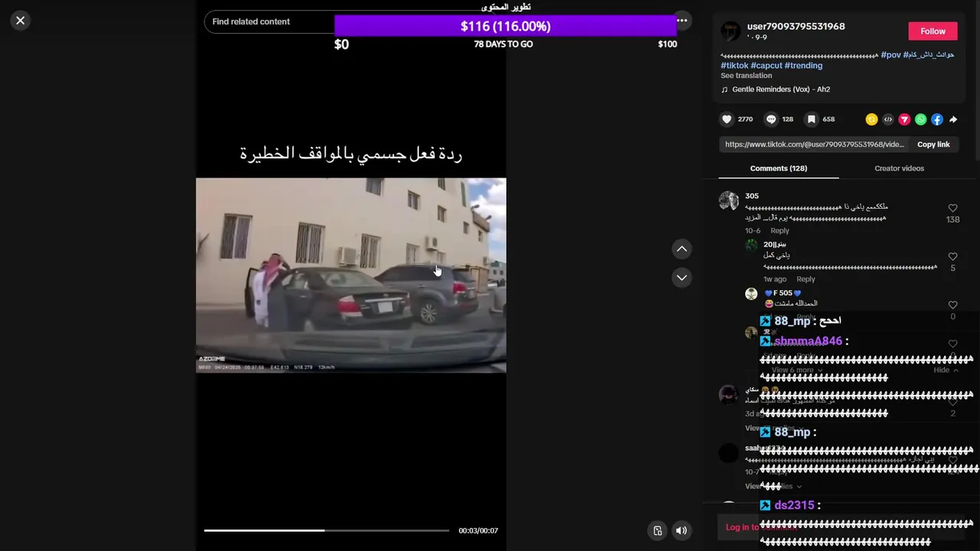Open the Find related content search
The width and height of the screenshot is (980, 551).
(269, 21)
